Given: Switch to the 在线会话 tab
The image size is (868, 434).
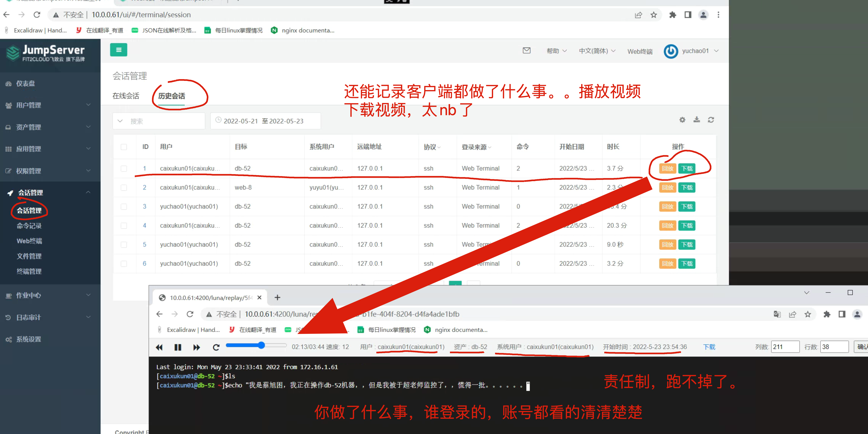Looking at the screenshot, I should (126, 96).
